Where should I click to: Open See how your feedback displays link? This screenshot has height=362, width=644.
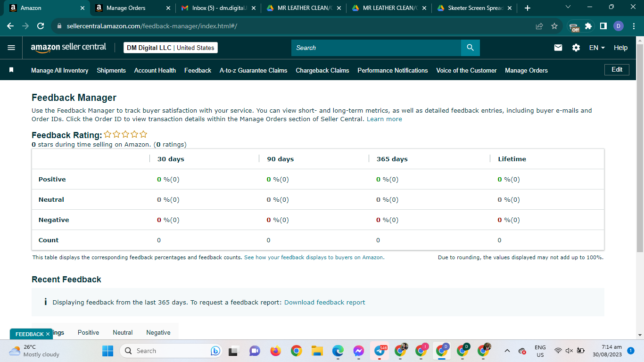[314, 257]
